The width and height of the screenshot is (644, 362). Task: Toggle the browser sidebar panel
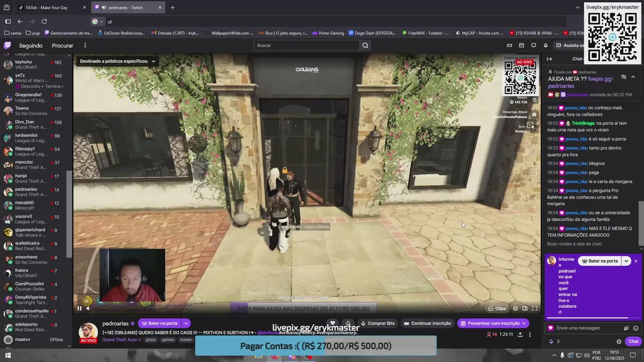[8, 22]
